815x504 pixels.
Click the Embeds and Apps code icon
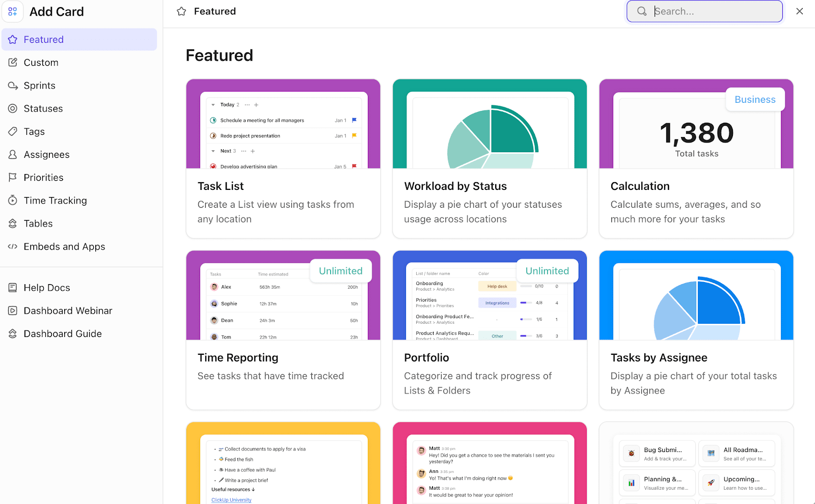[13, 246]
